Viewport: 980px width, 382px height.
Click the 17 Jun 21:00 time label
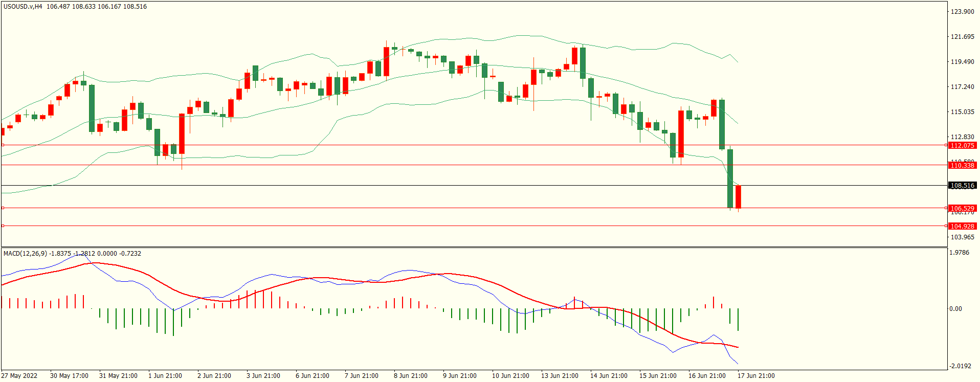point(756,376)
